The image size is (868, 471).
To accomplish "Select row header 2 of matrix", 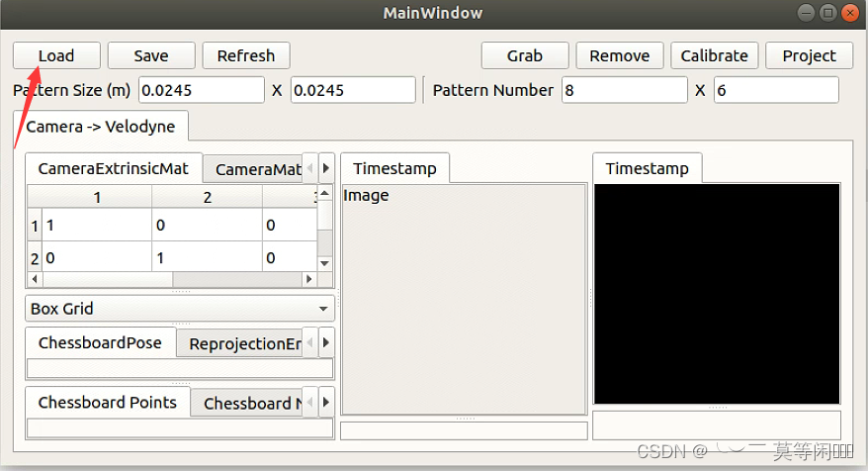I will [35, 257].
